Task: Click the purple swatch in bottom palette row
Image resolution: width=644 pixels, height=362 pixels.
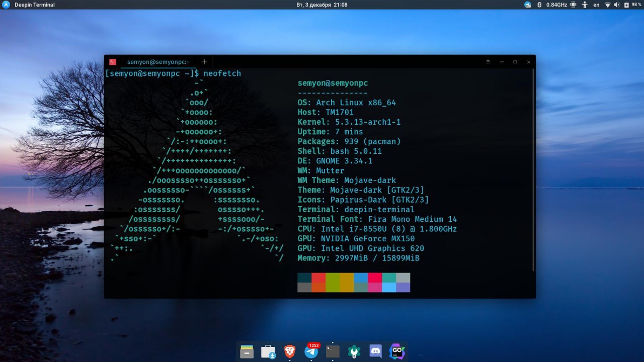Action: pos(403,287)
